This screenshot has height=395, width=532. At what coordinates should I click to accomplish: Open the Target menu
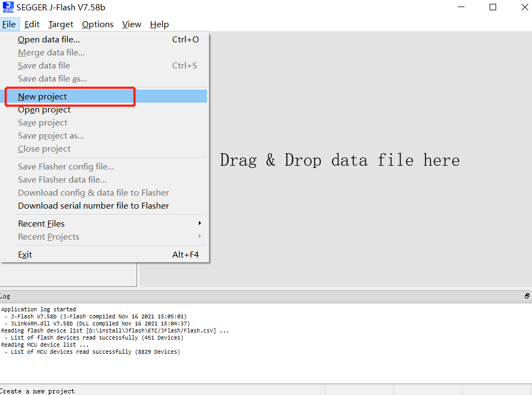click(61, 24)
